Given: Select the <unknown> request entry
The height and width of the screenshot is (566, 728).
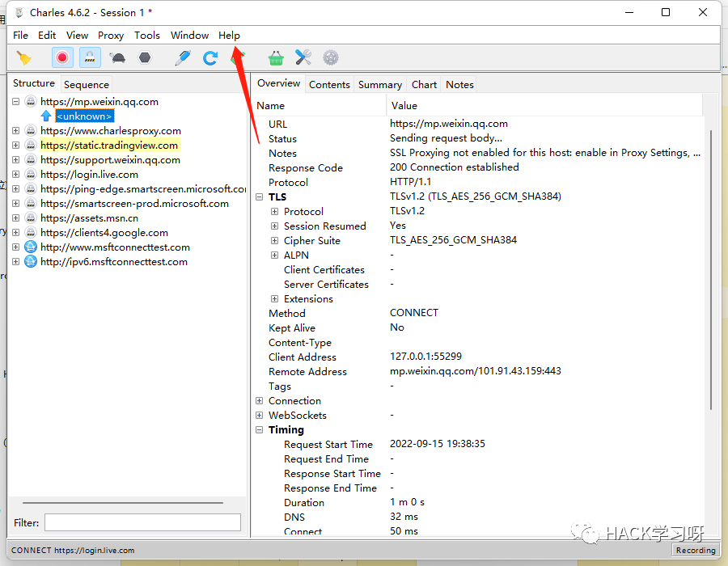Looking at the screenshot, I should pos(84,116).
